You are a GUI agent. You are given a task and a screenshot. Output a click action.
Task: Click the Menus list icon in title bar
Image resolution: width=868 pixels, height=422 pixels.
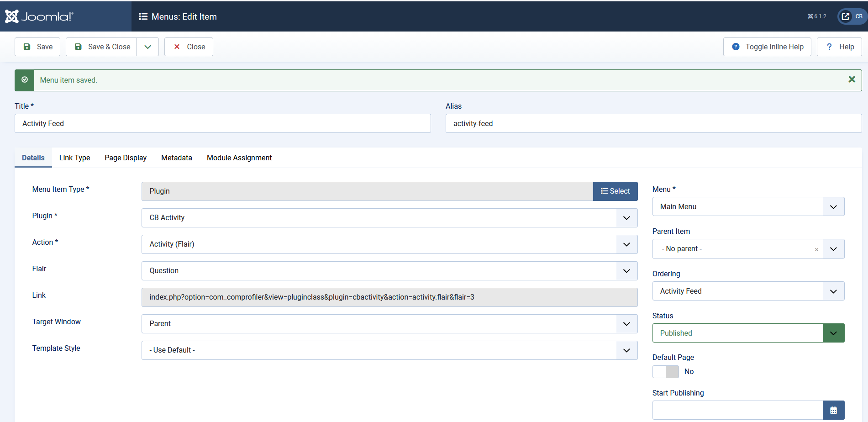click(143, 16)
